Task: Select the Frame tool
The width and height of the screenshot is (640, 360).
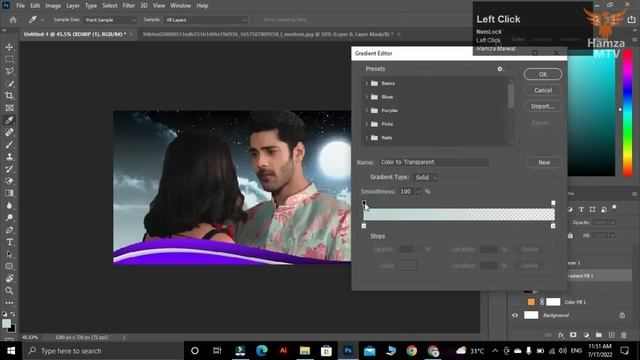Action: tap(9, 108)
